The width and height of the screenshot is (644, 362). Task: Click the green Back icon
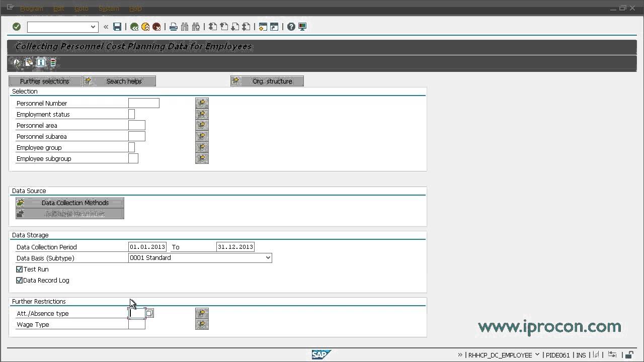[134, 27]
